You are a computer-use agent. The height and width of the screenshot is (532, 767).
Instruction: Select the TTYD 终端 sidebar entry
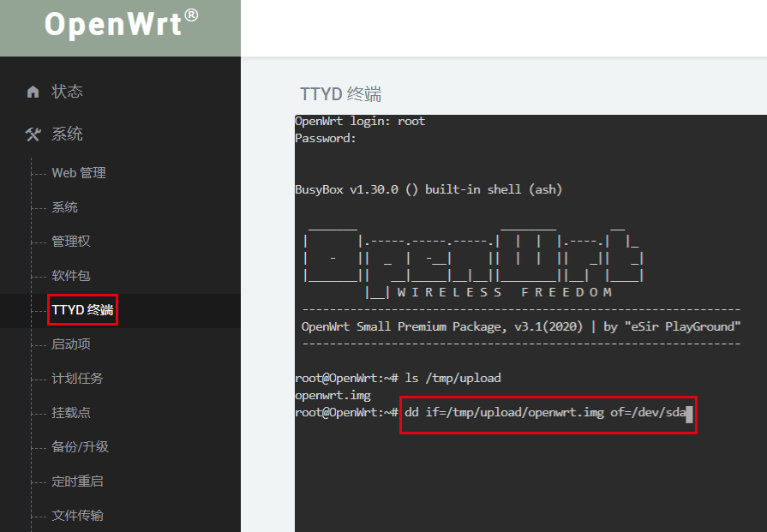tap(82, 310)
